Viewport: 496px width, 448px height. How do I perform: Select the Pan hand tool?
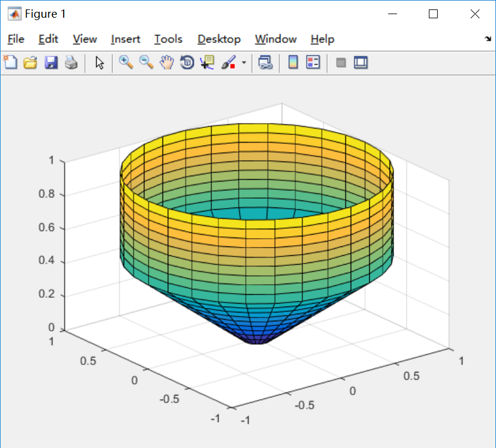coord(167,62)
